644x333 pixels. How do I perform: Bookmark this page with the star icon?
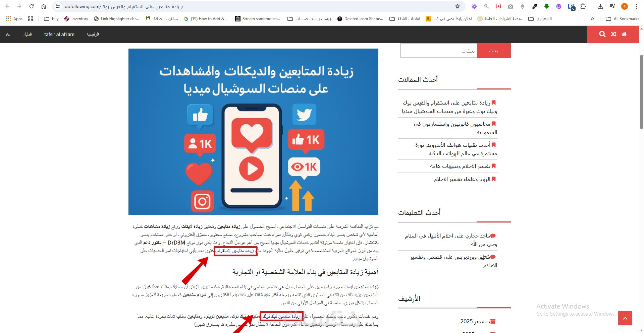pos(458,6)
